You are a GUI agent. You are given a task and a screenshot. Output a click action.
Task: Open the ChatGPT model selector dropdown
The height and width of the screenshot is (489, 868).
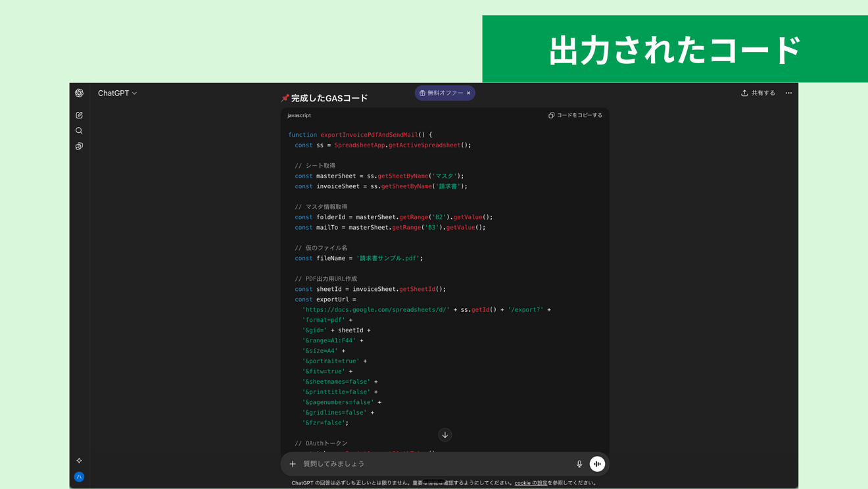pyautogui.click(x=117, y=93)
